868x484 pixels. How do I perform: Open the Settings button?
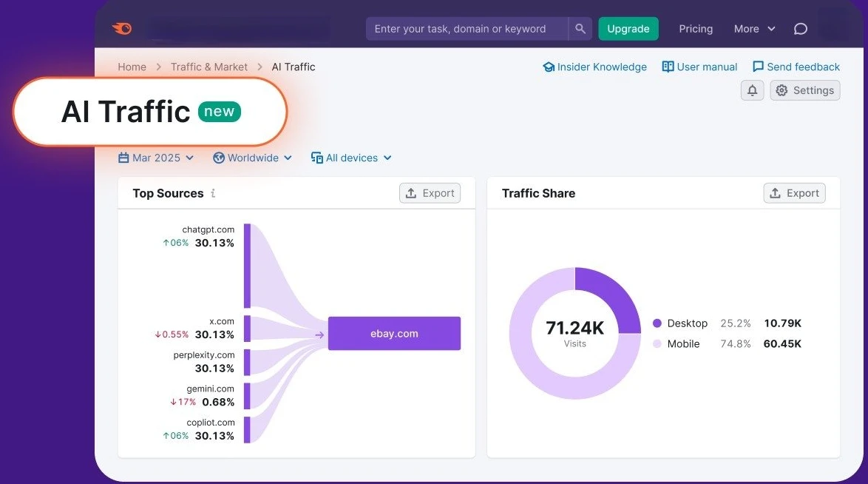(805, 90)
